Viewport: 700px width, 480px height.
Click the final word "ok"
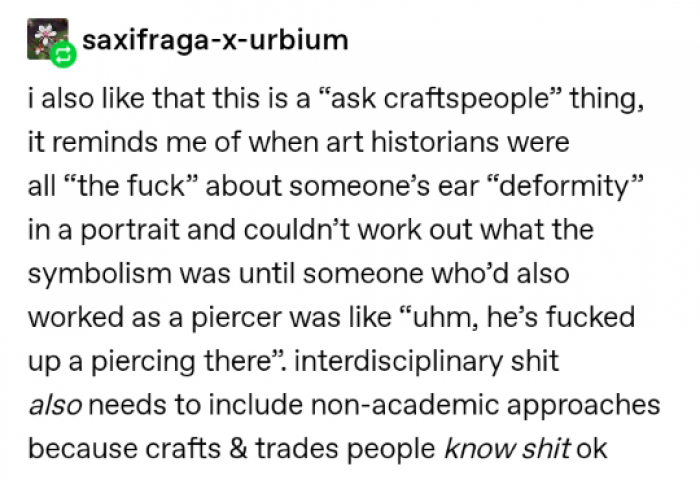click(592, 450)
